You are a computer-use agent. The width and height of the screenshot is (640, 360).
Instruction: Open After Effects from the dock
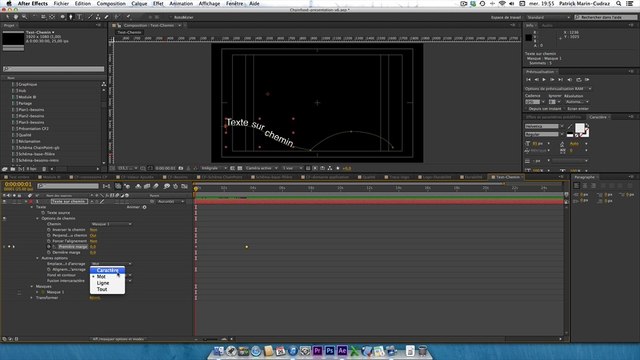342,351
